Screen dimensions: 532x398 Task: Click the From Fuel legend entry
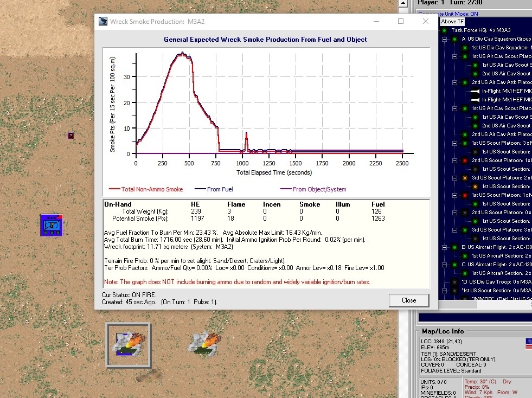pos(214,189)
